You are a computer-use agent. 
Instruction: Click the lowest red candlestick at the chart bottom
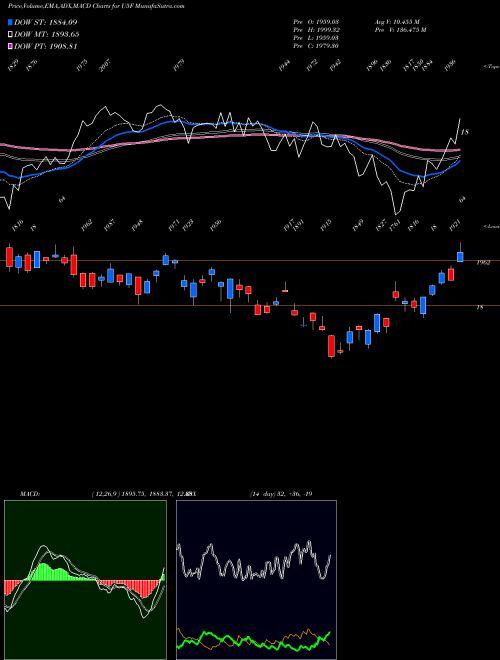coord(332,346)
